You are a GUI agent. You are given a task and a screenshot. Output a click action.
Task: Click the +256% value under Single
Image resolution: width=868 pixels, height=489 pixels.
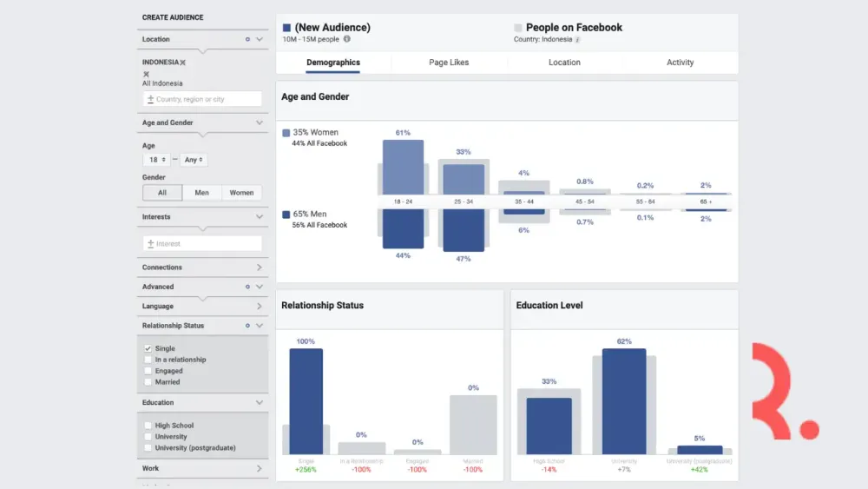tap(306, 470)
